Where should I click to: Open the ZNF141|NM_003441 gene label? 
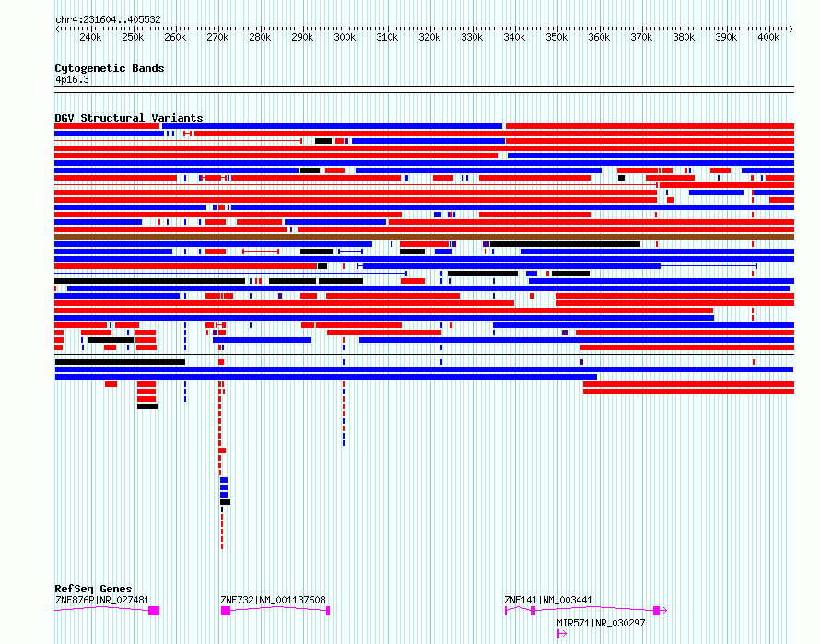tap(548, 600)
